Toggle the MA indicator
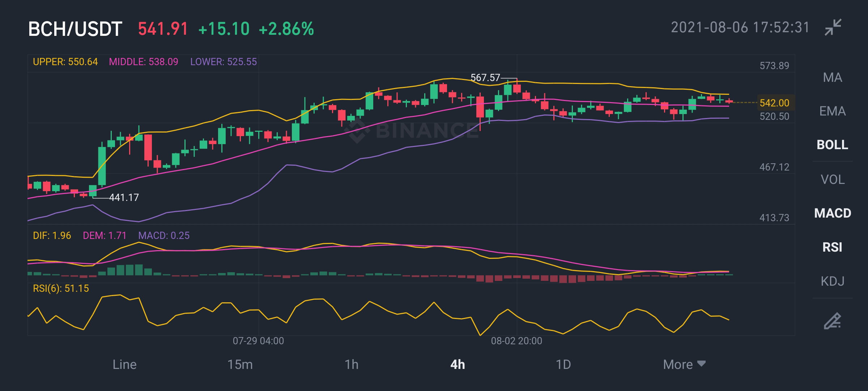This screenshot has width=868, height=391. [833, 77]
